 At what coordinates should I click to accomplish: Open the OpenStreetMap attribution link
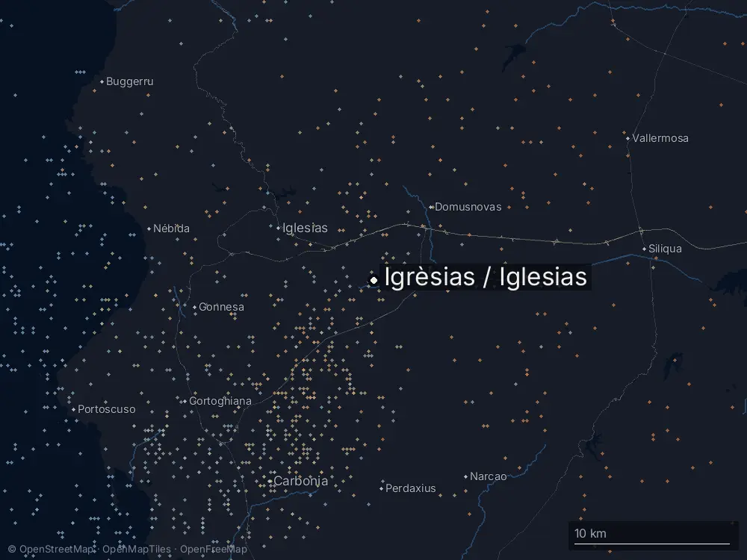(51, 549)
